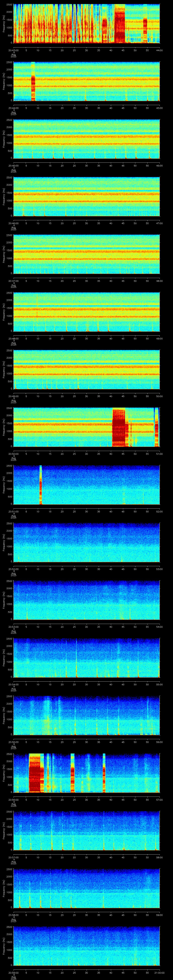Open the spectrogram panel starting at 20:55:00

[x=87, y=716]
